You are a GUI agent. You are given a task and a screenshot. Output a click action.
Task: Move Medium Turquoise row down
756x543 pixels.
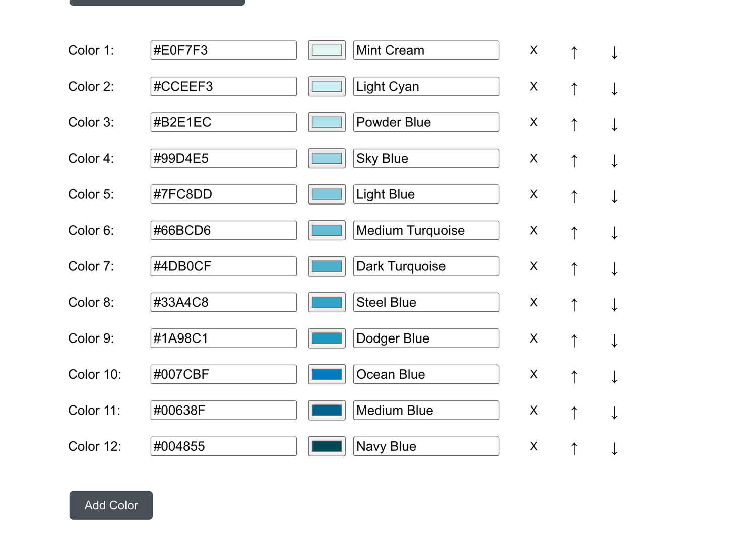click(614, 232)
